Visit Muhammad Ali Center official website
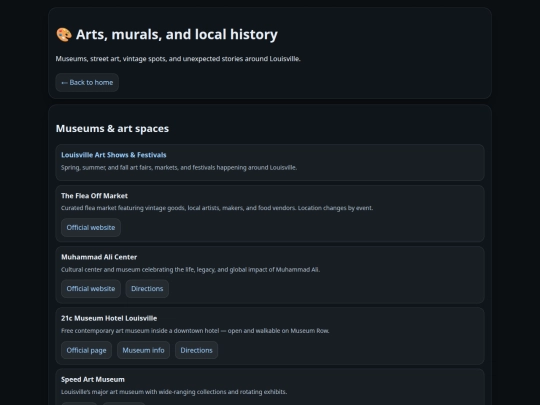The image size is (540, 405). pos(91,289)
